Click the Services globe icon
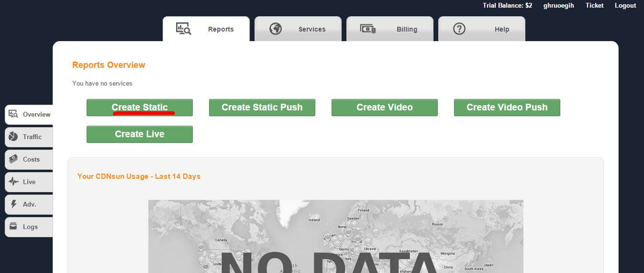The height and width of the screenshot is (273, 644). pos(276,29)
